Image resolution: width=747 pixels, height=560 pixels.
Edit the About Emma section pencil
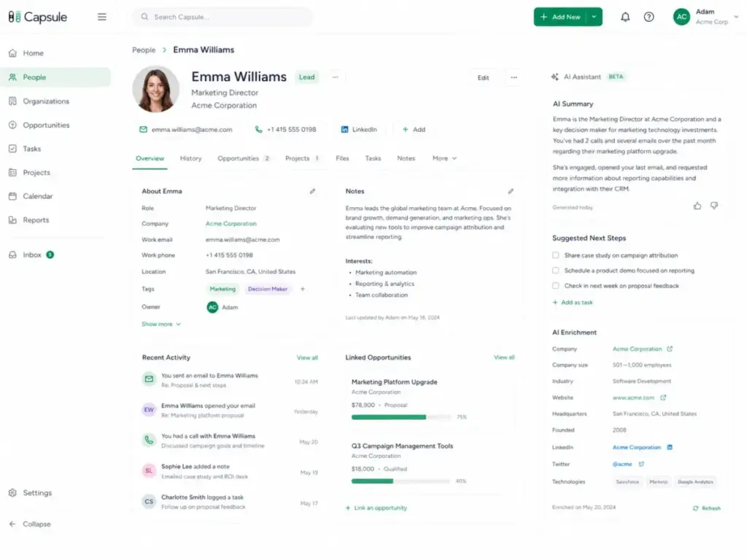[x=312, y=192]
